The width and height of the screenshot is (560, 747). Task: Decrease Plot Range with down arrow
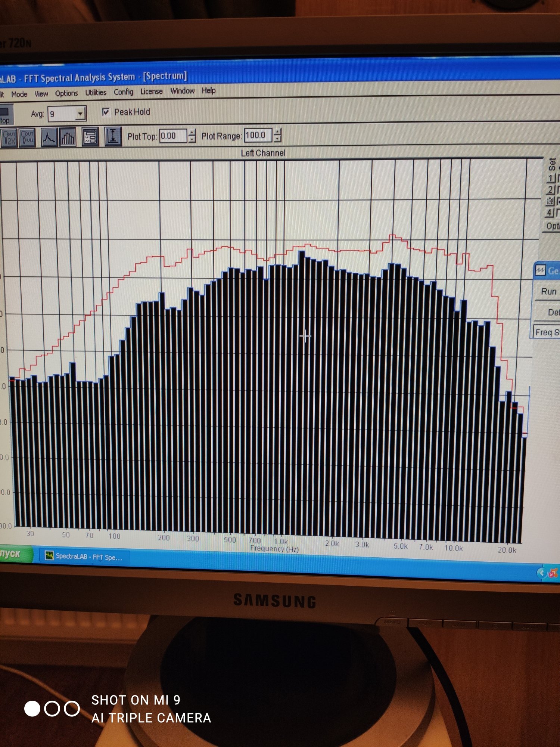click(277, 139)
